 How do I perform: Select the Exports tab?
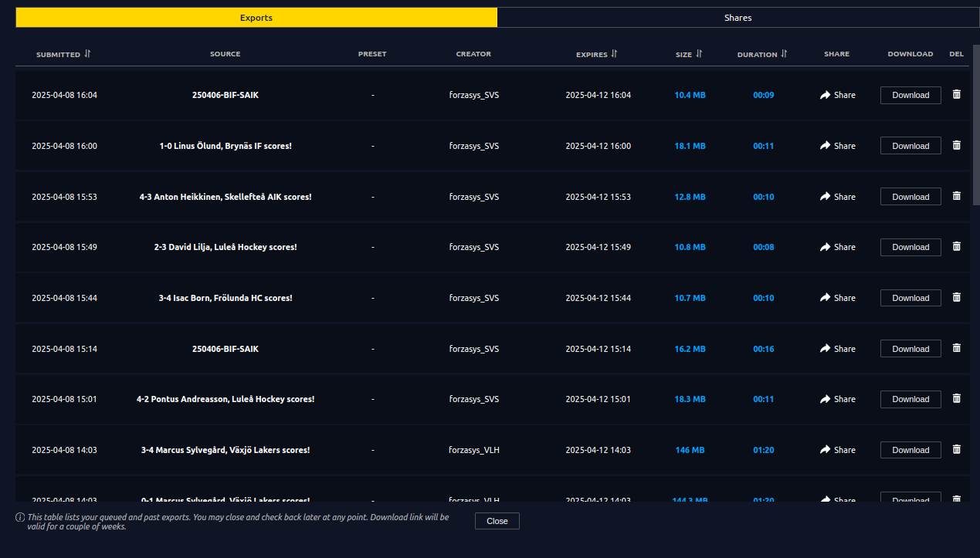256,17
